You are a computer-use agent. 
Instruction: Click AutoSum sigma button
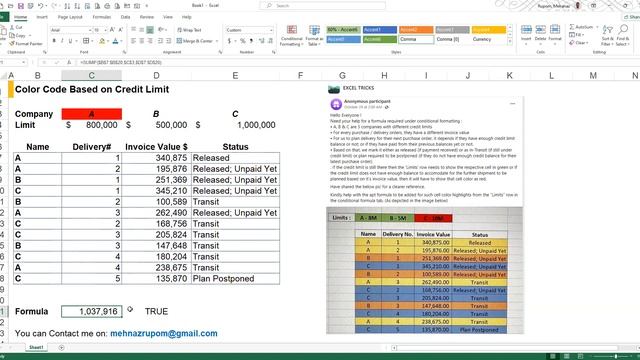tap(581, 27)
